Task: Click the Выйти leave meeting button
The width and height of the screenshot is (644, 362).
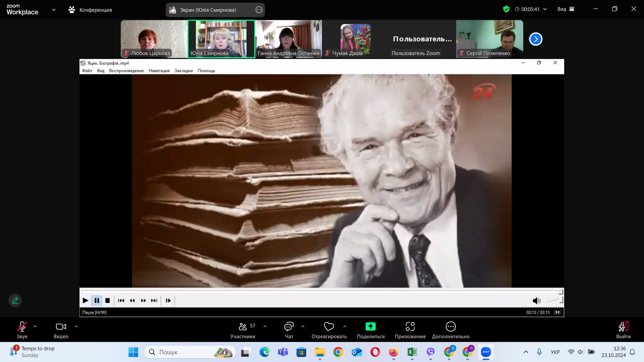Action: click(623, 330)
